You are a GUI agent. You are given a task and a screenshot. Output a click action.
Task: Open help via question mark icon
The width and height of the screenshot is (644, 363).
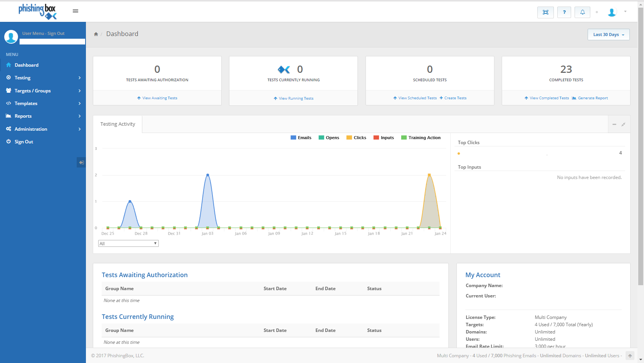(x=564, y=12)
